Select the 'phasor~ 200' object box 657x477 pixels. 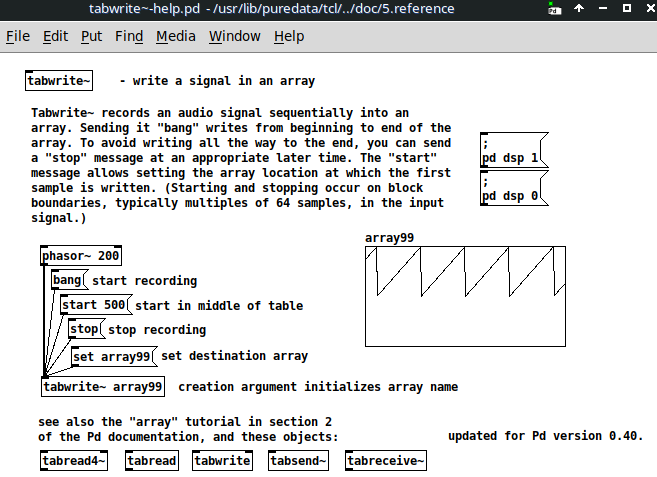click(x=81, y=256)
